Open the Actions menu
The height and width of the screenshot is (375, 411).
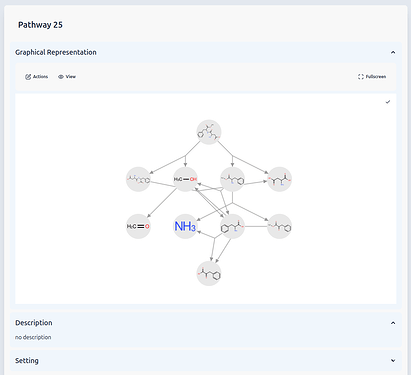(x=36, y=77)
